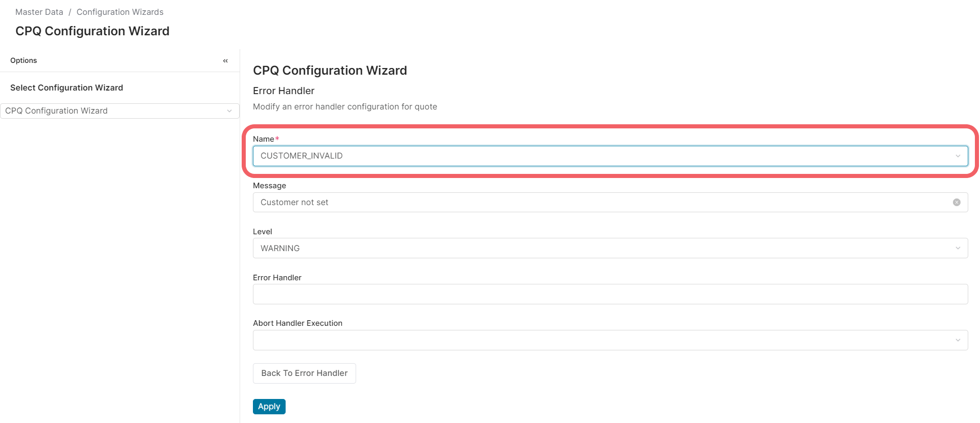This screenshot has width=980, height=423.
Task: Clear the Message field text
Action: coord(956,203)
